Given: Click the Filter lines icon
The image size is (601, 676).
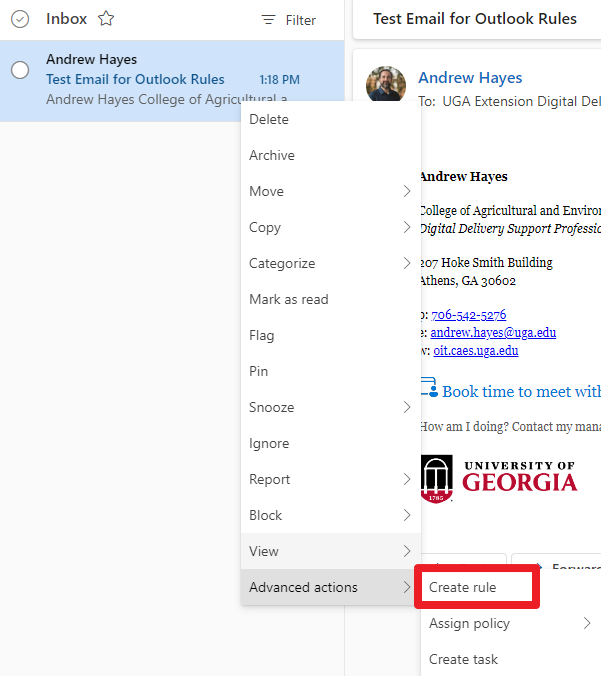Looking at the screenshot, I should point(268,20).
